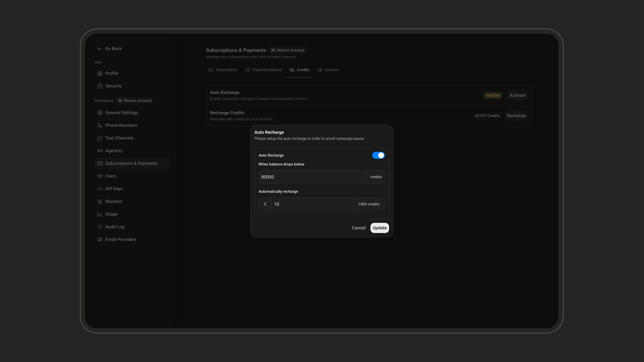This screenshot has width=644, height=362.
Task: Go to Text Channels page
Action: [132, 138]
